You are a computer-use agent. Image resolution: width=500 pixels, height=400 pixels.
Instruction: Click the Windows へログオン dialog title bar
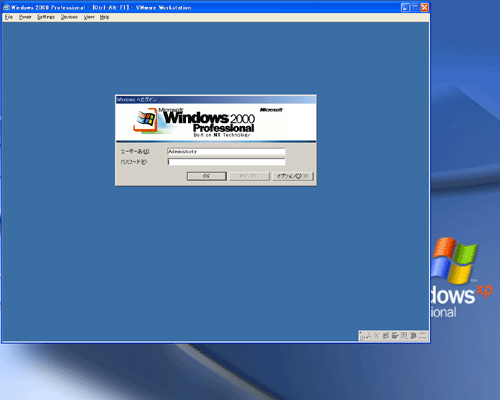pyautogui.click(x=216, y=99)
